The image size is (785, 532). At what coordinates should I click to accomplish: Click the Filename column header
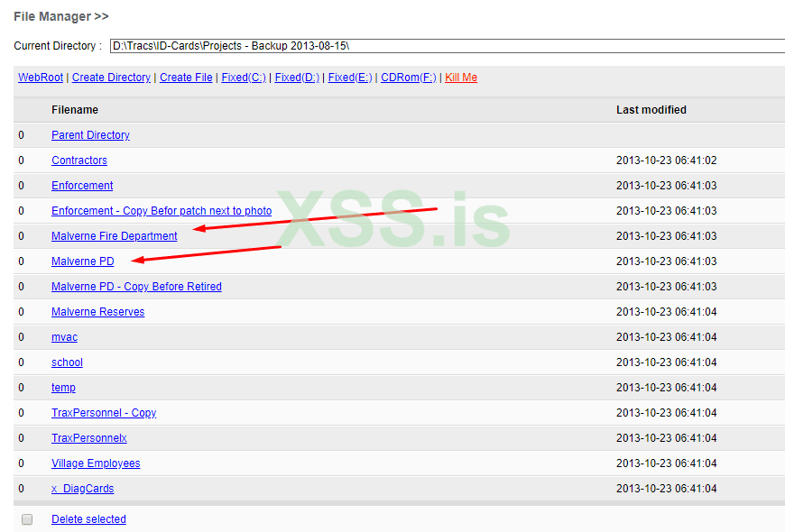click(75, 110)
